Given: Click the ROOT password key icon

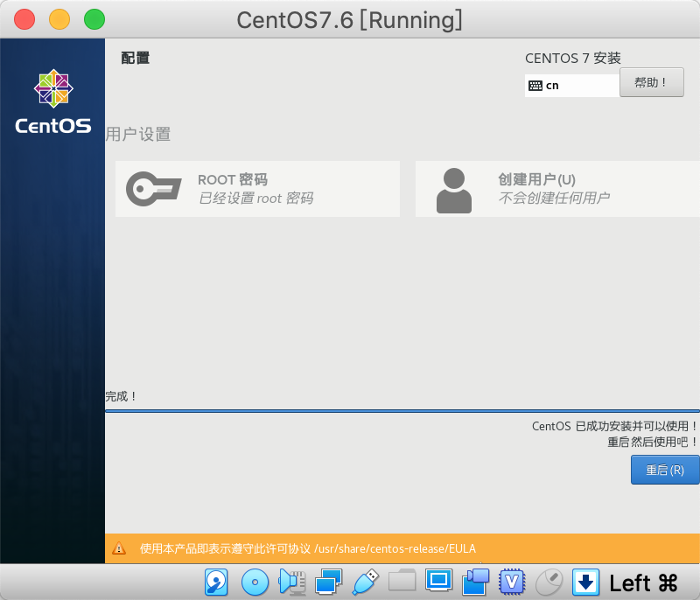Looking at the screenshot, I should click(x=154, y=189).
